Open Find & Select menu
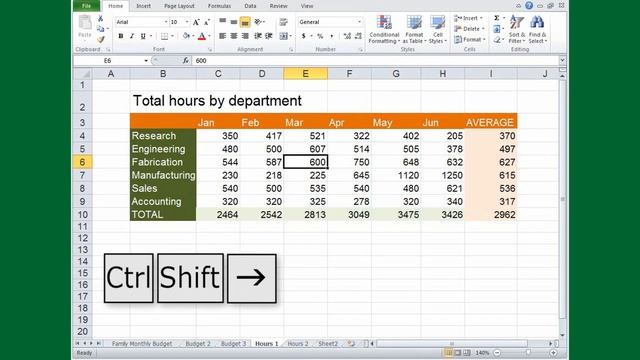 537,29
